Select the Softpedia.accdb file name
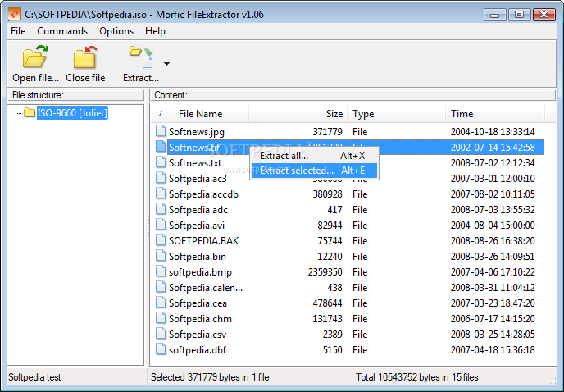The image size is (564, 392). point(203,194)
